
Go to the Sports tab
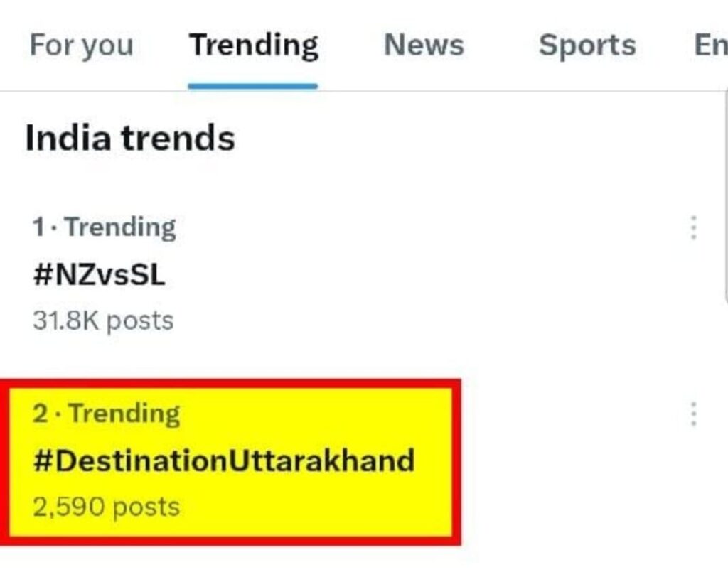click(x=587, y=45)
